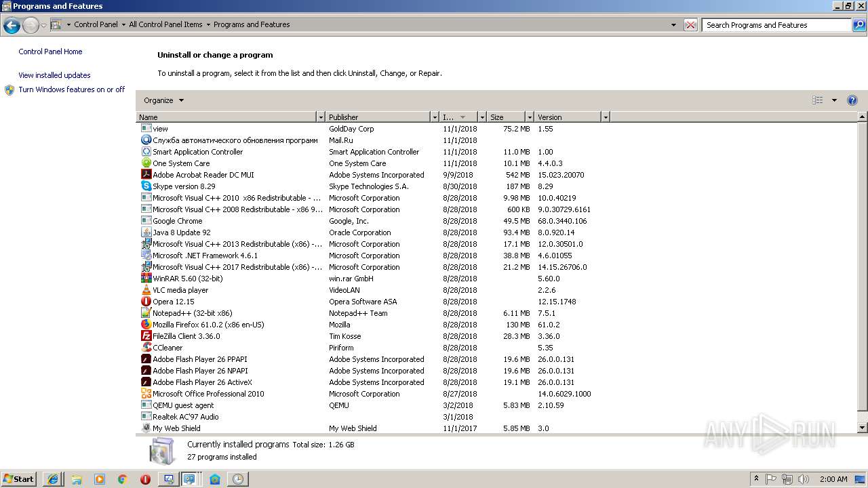This screenshot has height=488, width=868.
Task: Select the Opera 12.15 icon
Action: [146, 302]
